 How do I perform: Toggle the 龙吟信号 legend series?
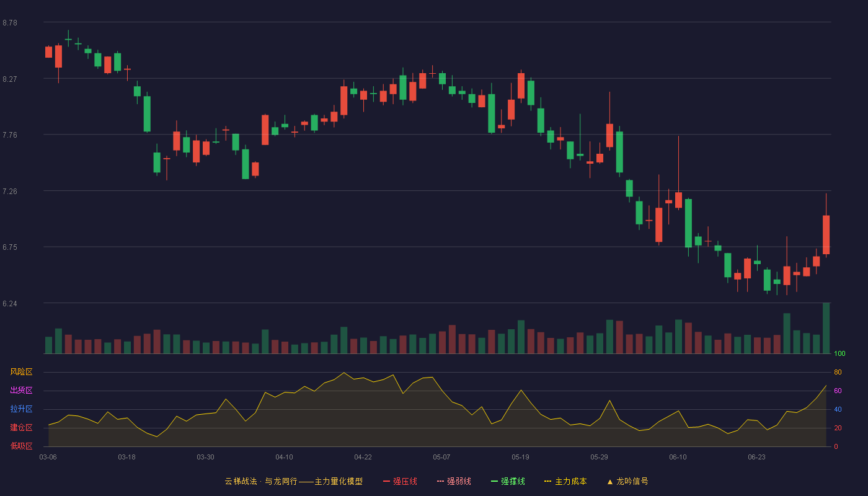(x=627, y=481)
